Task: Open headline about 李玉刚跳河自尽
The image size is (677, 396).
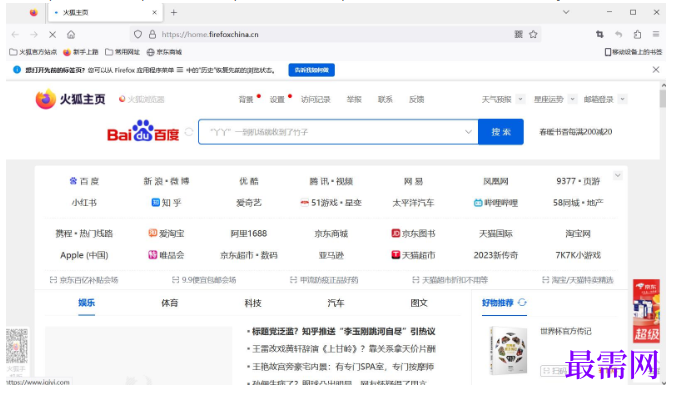Action: (x=344, y=331)
